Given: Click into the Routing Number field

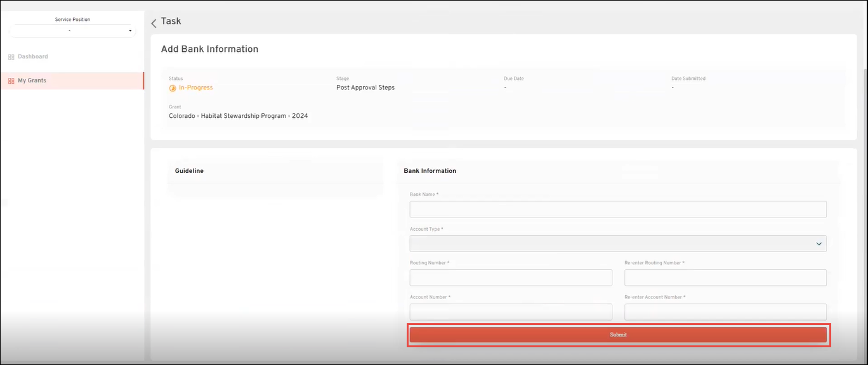Looking at the screenshot, I should click(x=511, y=278).
